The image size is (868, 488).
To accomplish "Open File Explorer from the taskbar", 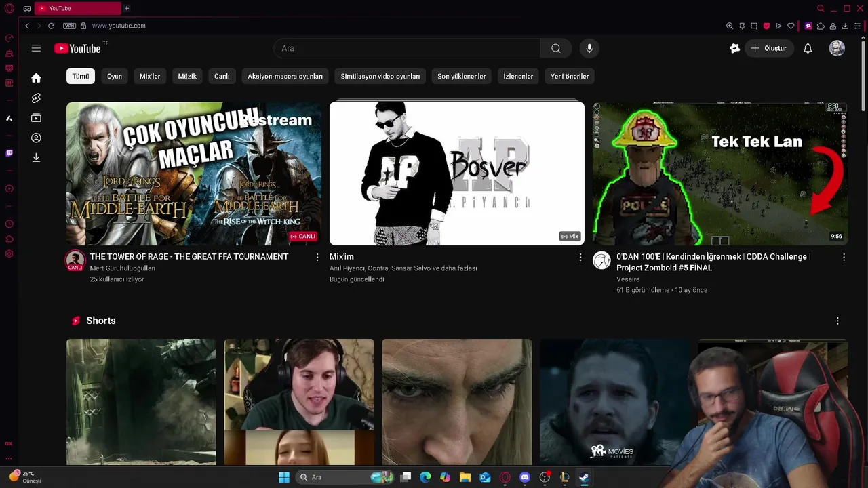I will coord(465,477).
